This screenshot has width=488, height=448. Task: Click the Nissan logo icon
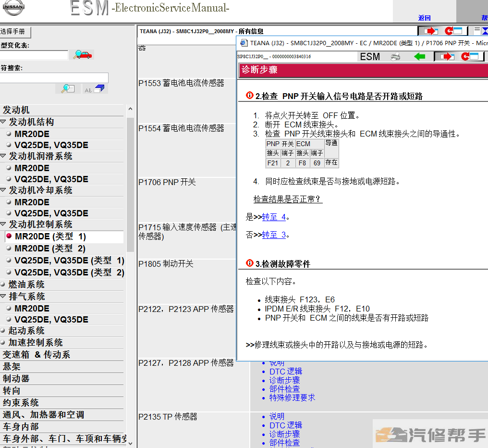pyautogui.click(x=13, y=8)
